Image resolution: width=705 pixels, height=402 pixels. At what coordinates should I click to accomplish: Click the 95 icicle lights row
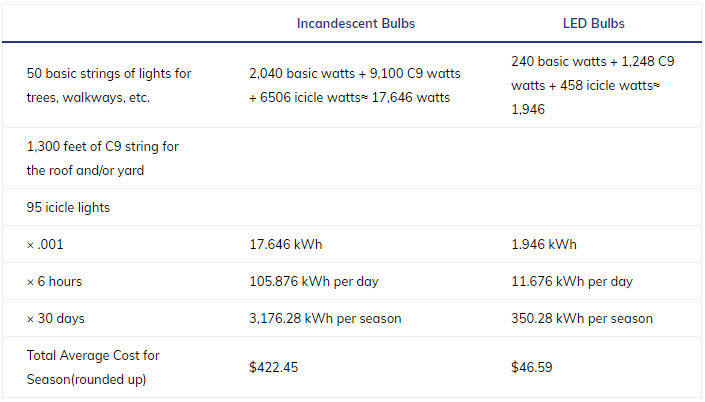69,208
